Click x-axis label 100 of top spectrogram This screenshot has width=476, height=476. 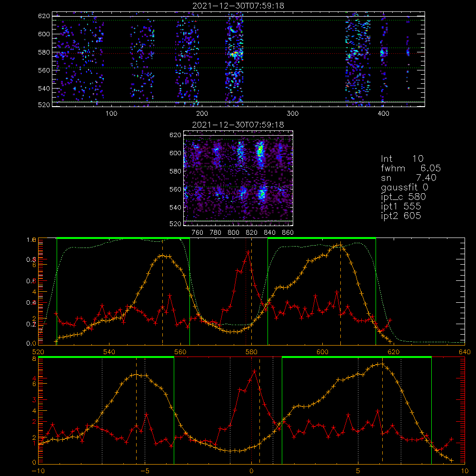pyautogui.click(x=111, y=114)
